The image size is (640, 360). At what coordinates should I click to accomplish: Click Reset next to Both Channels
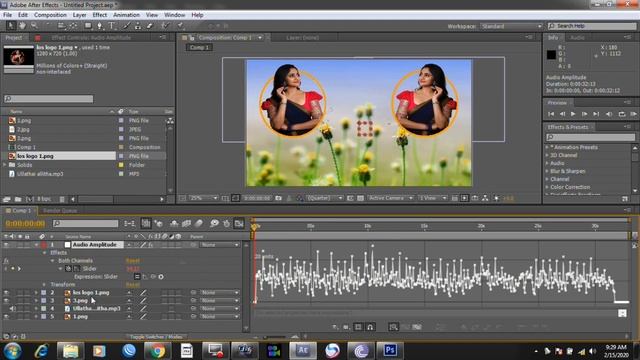[x=133, y=260]
